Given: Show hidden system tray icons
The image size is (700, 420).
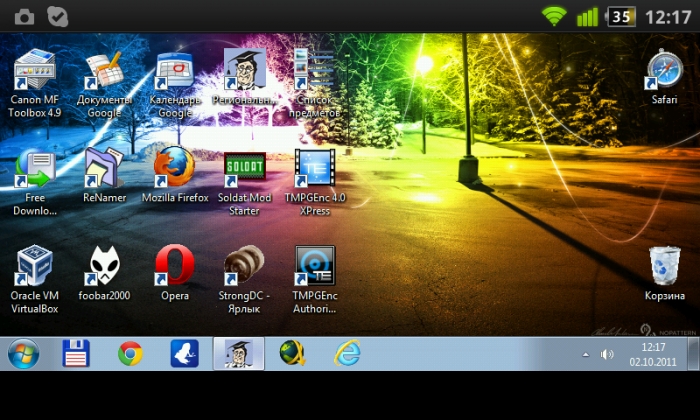Looking at the screenshot, I should pyautogui.click(x=586, y=355).
